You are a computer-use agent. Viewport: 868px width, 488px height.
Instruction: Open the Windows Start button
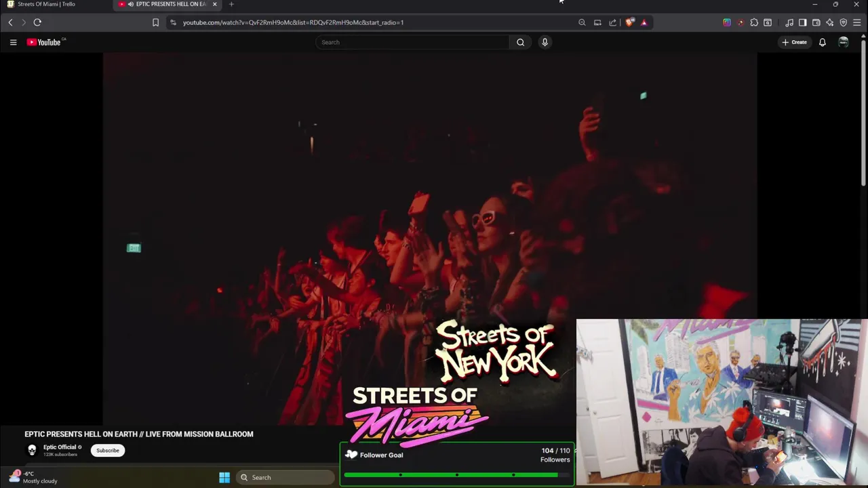(x=224, y=477)
